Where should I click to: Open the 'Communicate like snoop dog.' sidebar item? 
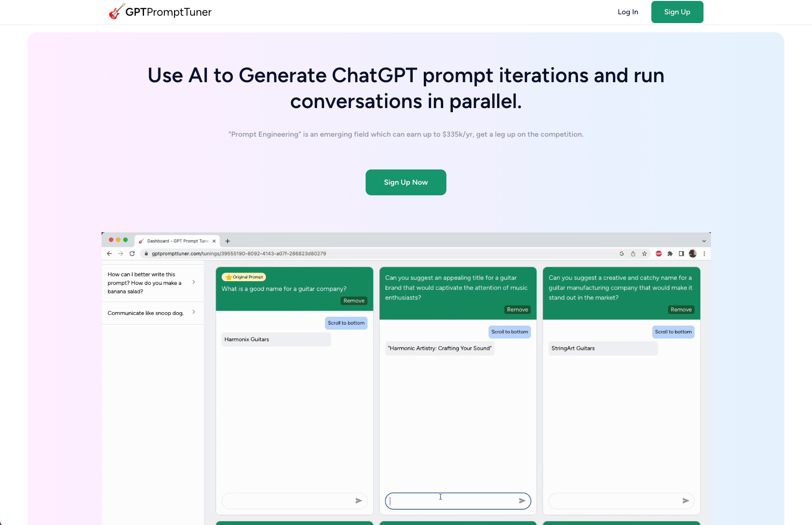[153, 313]
